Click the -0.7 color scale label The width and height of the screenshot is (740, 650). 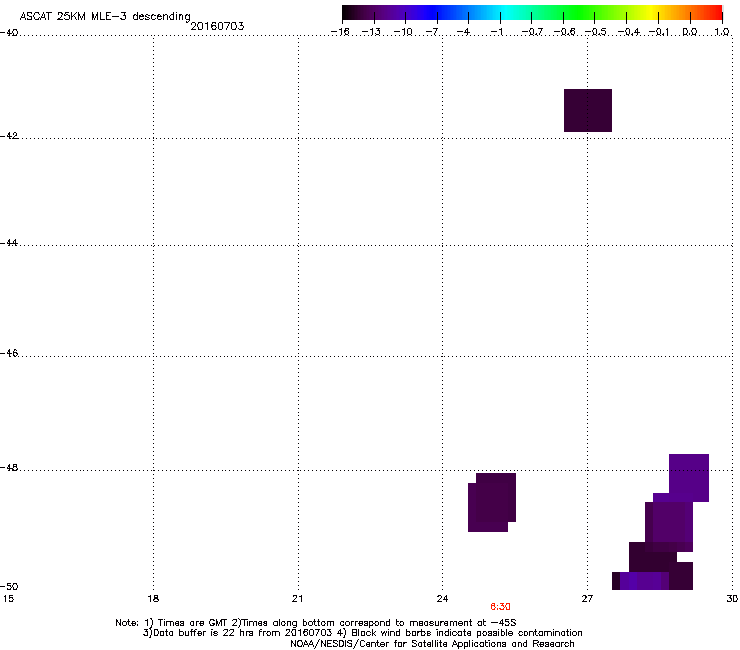pos(532,32)
